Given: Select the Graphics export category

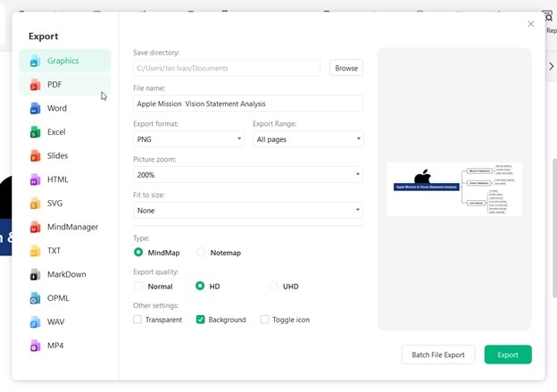Looking at the screenshot, I should [x=64, y=61].
